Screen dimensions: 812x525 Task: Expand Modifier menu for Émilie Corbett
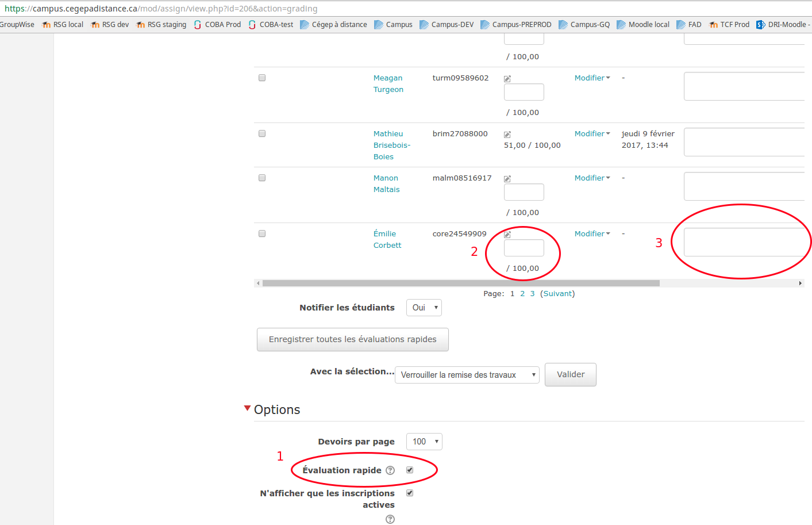coord(592,233)
